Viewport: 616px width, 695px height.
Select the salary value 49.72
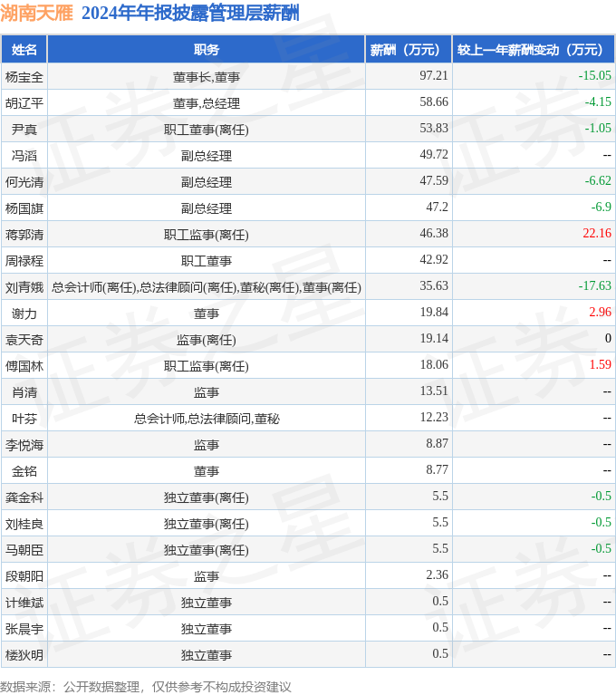(x=434, y=155)
